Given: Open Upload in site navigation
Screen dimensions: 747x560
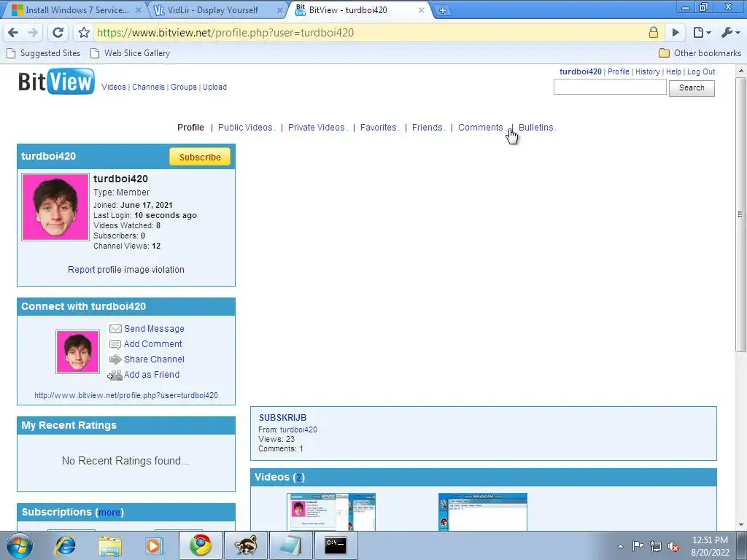Looking at the screenshot, I should pos(215,87).
